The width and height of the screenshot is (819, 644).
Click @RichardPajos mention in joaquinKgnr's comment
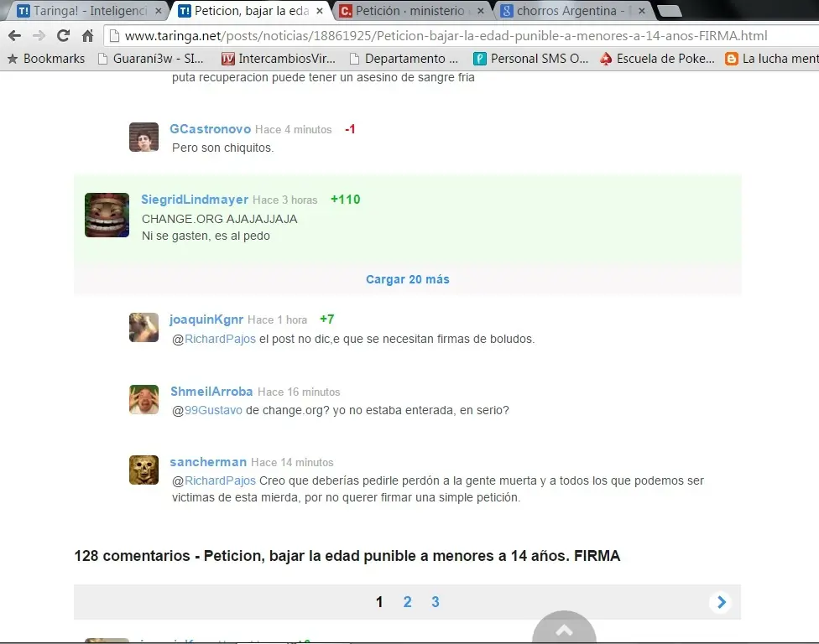[214, 339]
